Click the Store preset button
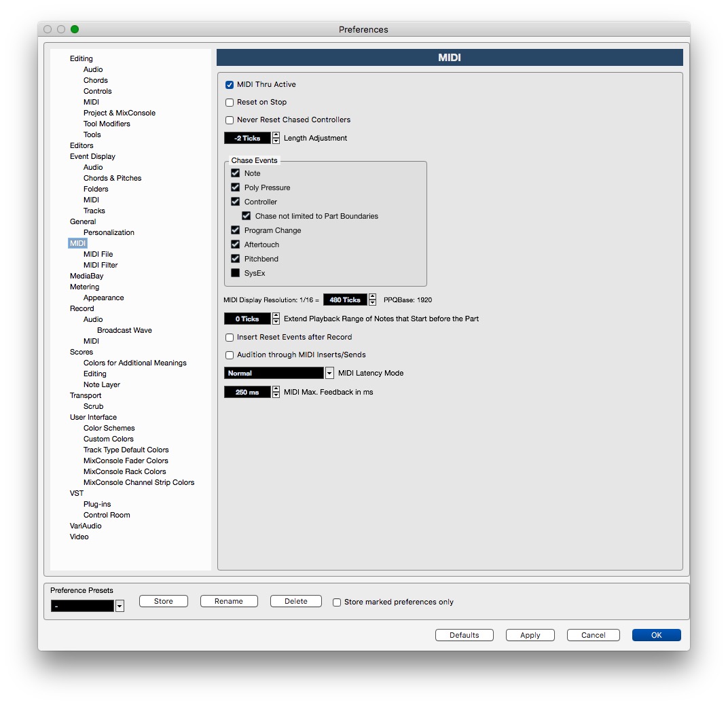 point(164,601)
